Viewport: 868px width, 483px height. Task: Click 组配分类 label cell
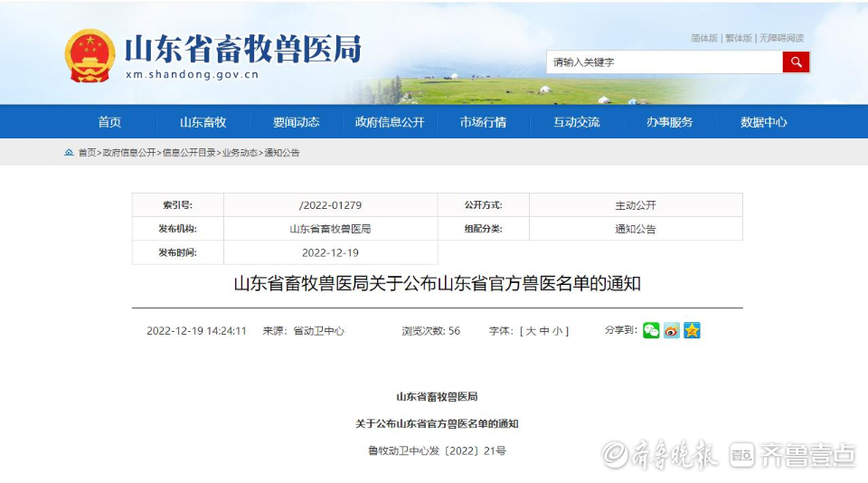[x=483, y=229]
